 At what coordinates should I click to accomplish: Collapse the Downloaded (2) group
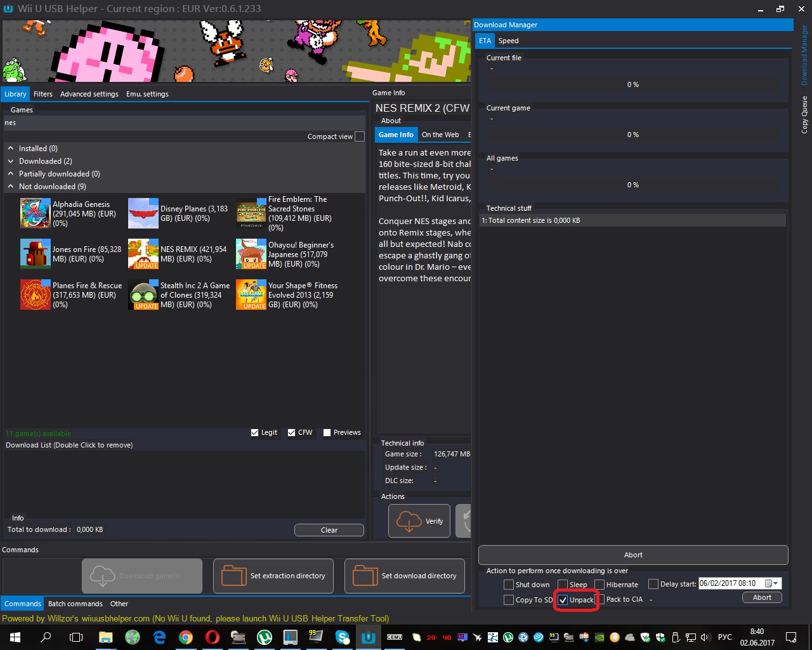click(x=11, y=161)
